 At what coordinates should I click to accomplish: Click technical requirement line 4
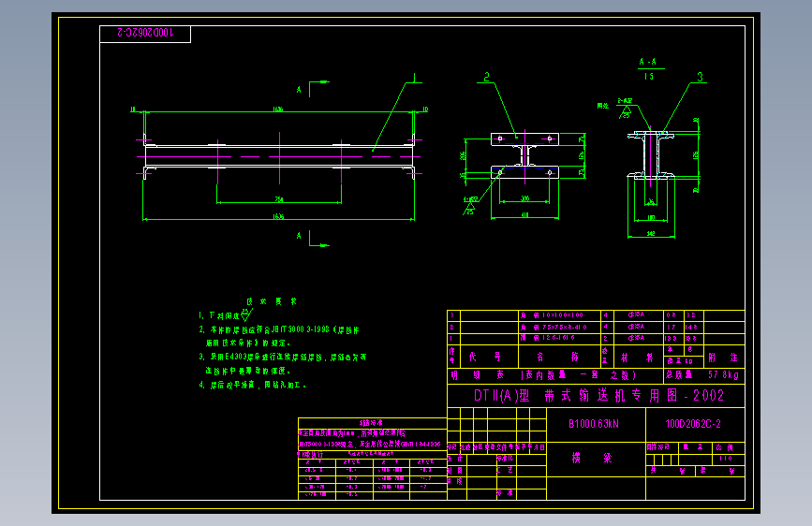click(x=252, y=386)
